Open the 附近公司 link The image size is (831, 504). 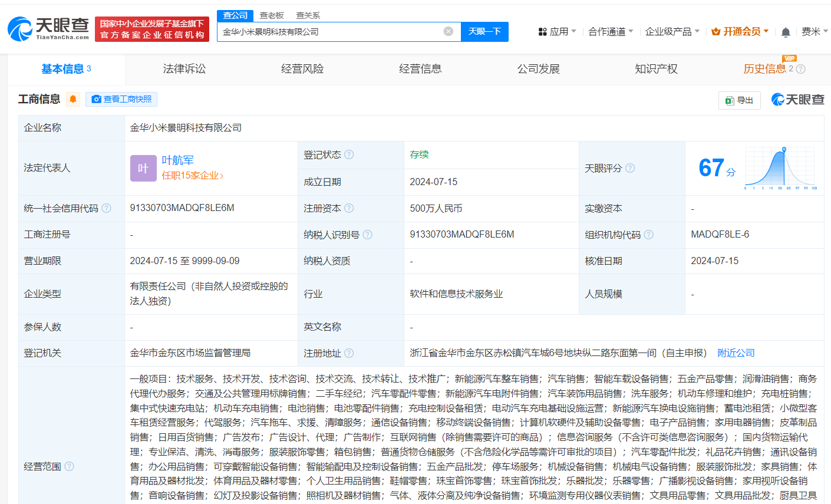[x=736, y=353]
